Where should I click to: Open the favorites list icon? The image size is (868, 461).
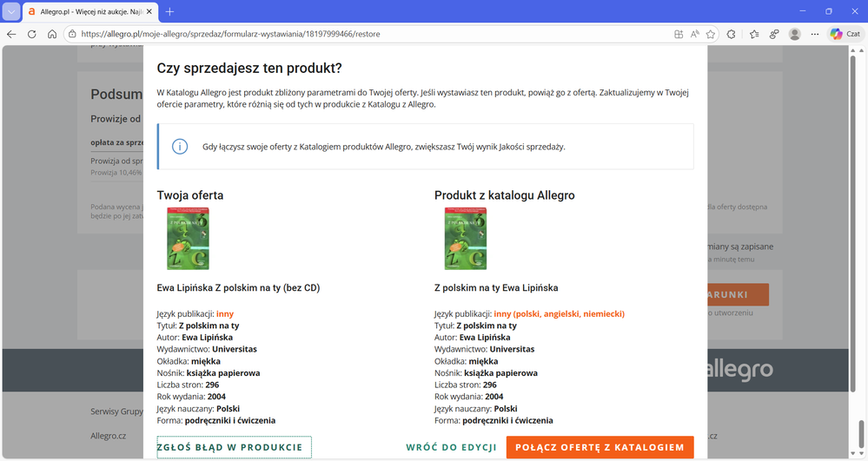pos(753,34)
